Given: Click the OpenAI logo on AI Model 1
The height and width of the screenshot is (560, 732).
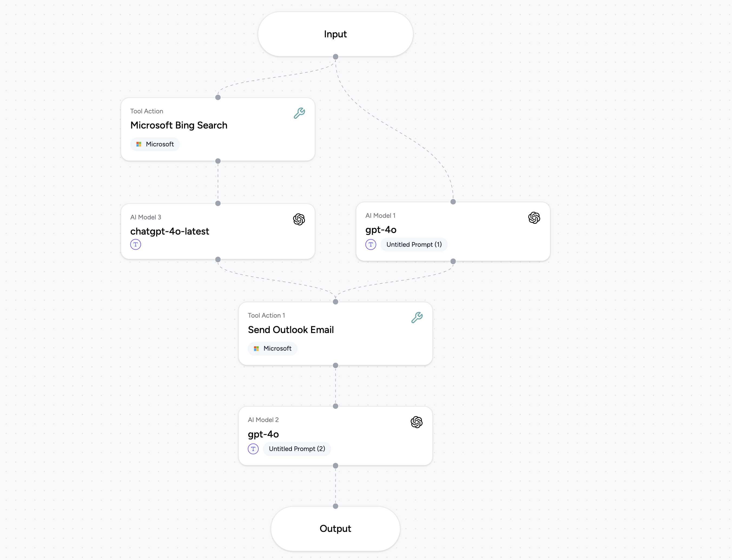Looking at the screenshot, I should point(534,218).
